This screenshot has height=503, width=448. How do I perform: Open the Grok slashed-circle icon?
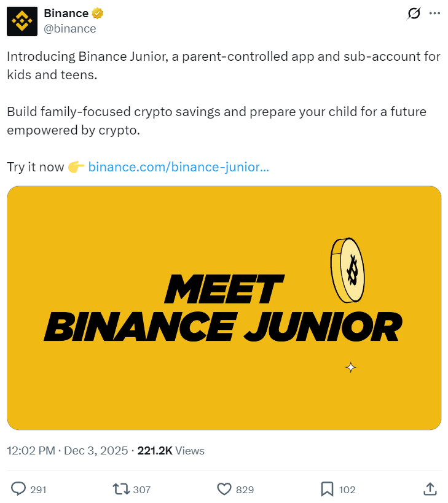coord(414,14)
